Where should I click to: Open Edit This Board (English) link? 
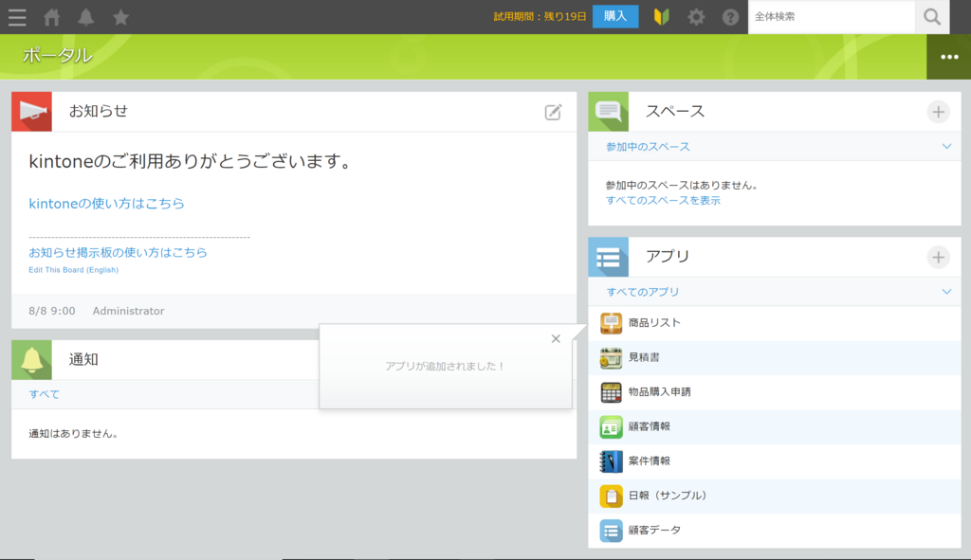(x=73, y=270)
